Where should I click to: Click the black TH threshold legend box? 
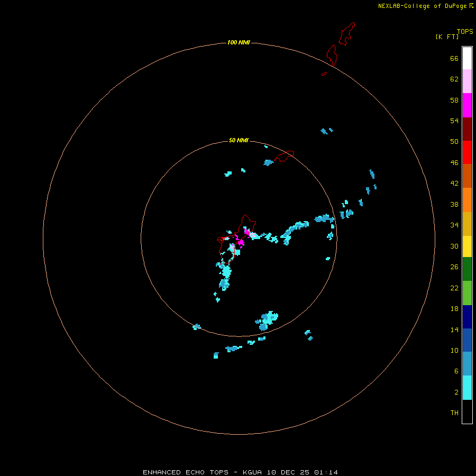(x=467, y=411)
